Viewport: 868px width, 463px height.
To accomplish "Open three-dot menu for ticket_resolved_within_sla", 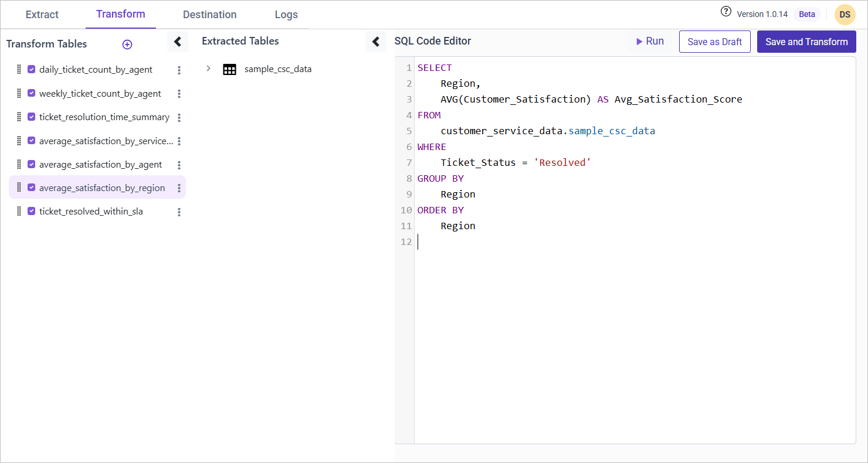I will point(179,212).
